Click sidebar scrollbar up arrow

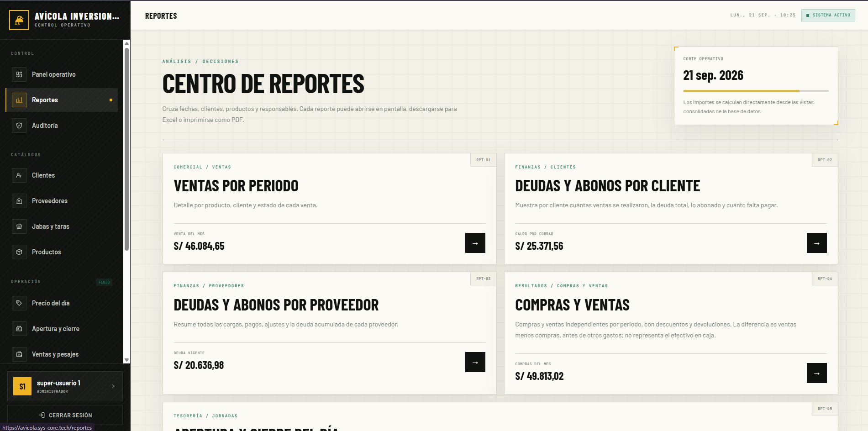pos(127,43)
